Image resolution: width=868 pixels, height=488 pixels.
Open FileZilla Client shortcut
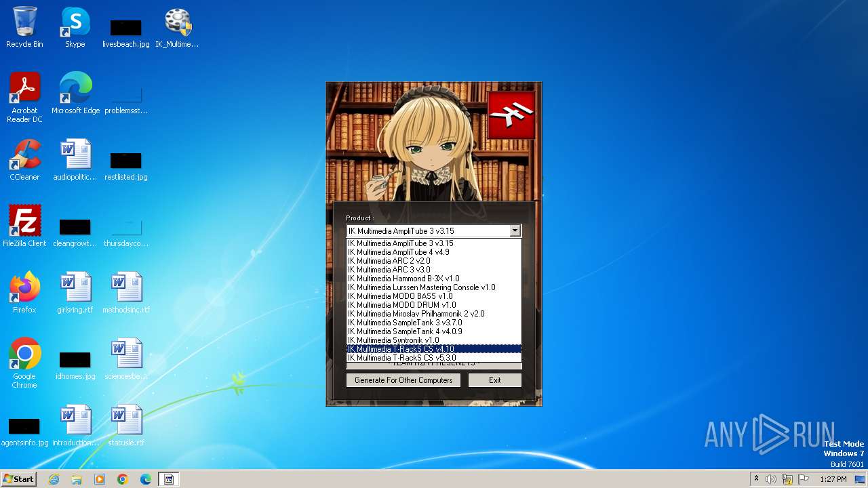point(24,226)
